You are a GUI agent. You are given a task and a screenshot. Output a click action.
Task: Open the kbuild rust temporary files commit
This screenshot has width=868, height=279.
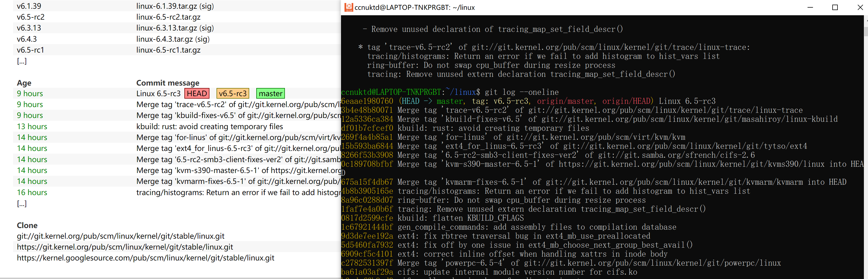[209, 126]
